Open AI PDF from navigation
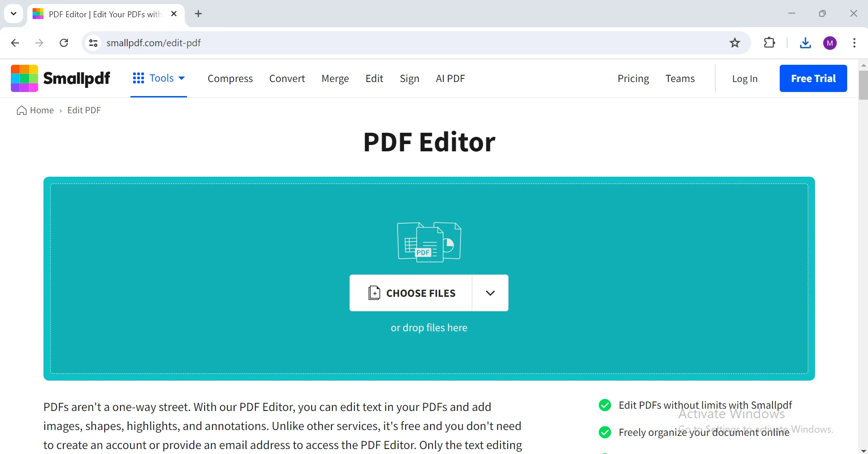 tap(451, 78)
